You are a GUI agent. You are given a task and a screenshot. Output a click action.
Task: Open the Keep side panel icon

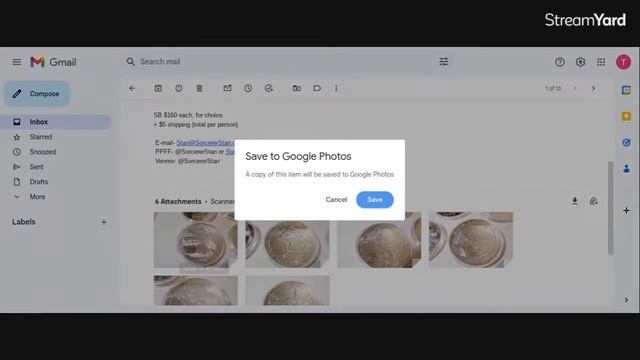626,116
